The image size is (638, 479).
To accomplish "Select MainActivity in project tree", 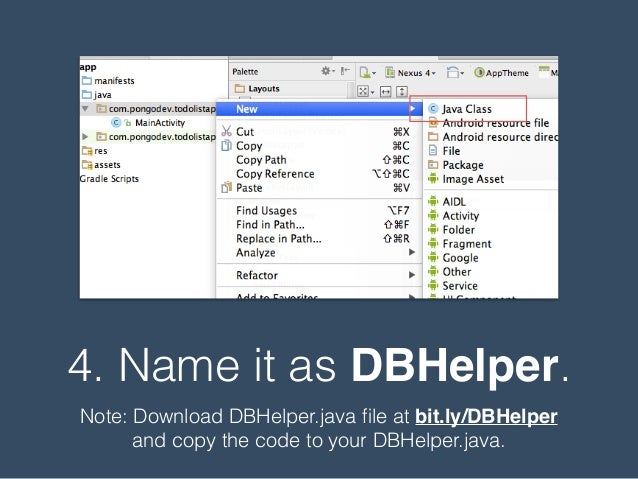I will point(160,122).
